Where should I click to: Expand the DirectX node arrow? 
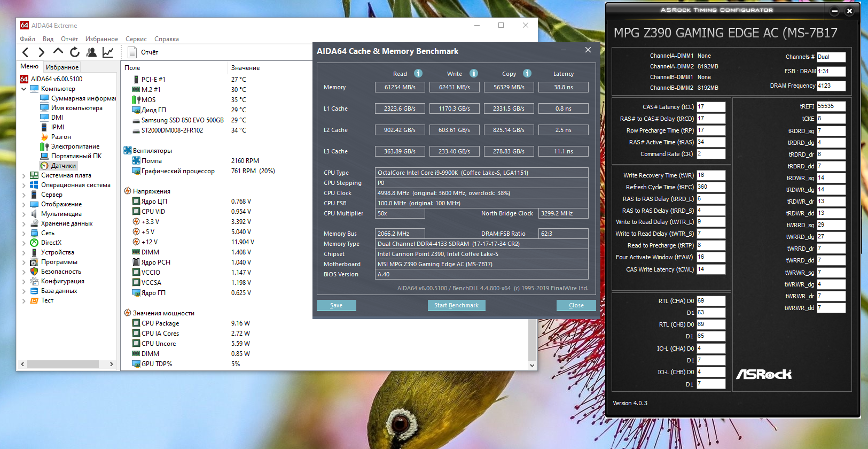click(24, 243)
